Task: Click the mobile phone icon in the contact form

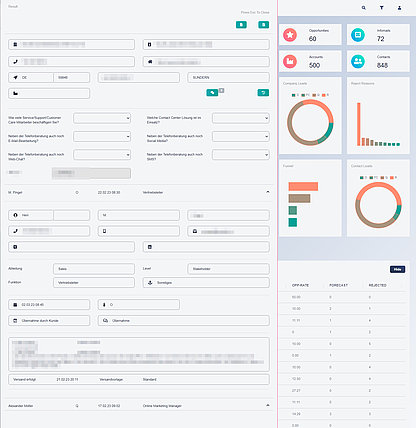Action: pyautogui.click(x=105, y=231)
